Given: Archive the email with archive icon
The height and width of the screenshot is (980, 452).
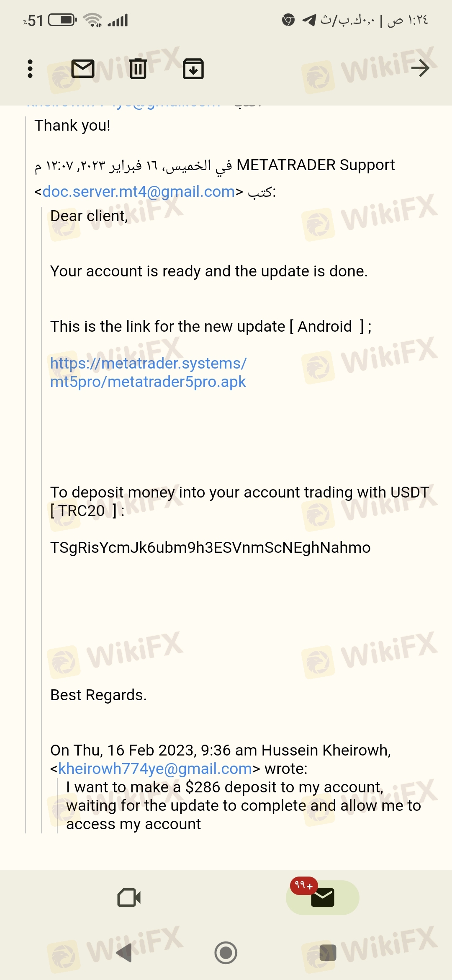Looking at the screenshot, I should [x=193, y=69].
